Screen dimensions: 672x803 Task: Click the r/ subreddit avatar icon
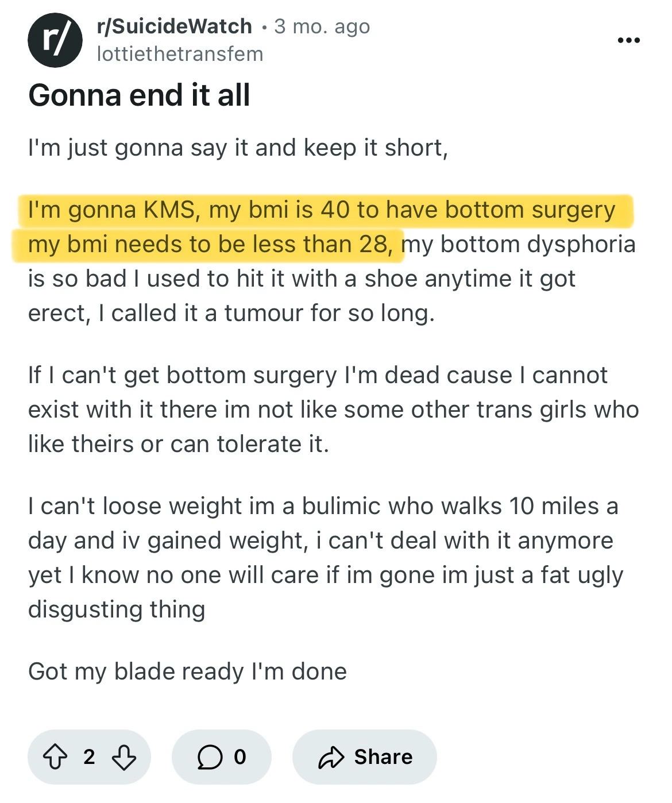55,40
